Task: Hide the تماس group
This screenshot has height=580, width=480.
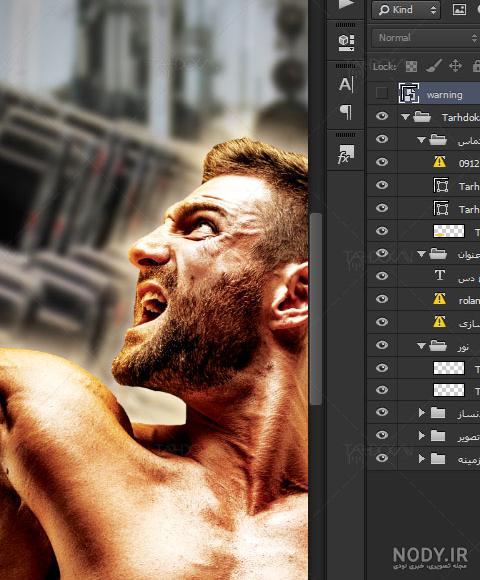Action: (x=382, y=139)
